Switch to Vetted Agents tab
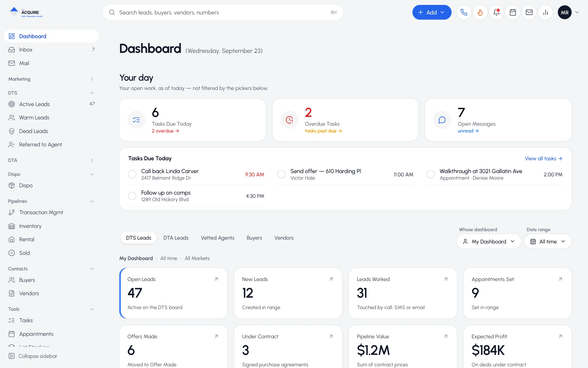The height and width of the screenshot is (368, 588). pos(218,238)
